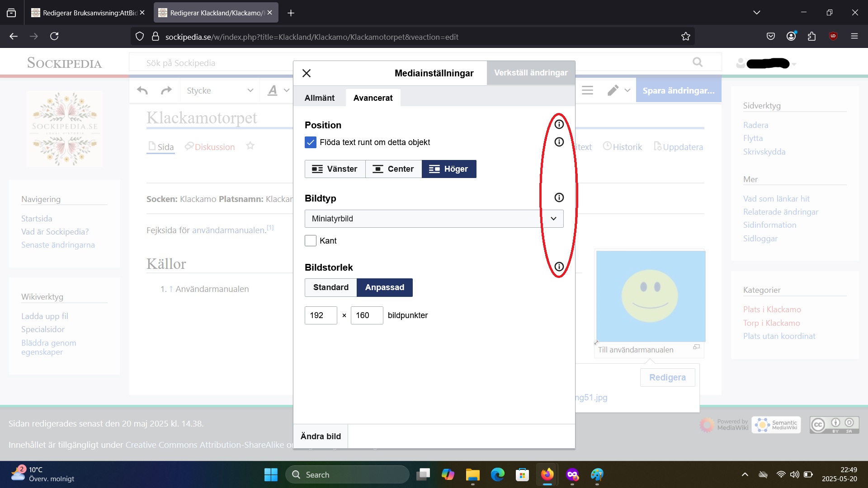
Task: Close the Mediainställningar dialog with the X
Action: coord(307,73)
